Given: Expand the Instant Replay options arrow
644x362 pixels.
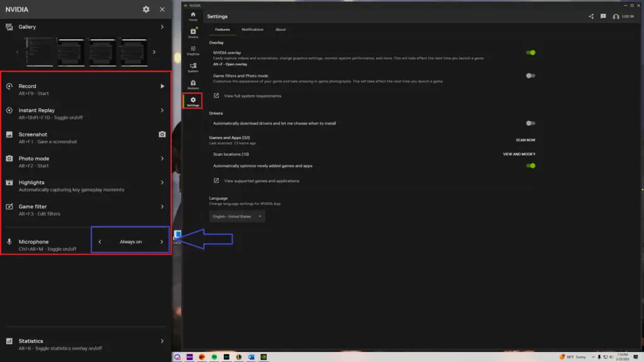Looking at the screenshot, I should (162, 111).
